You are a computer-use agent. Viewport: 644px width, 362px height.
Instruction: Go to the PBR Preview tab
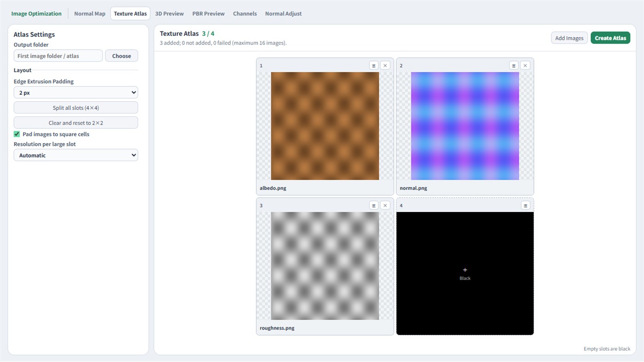(x=209, y=13)
